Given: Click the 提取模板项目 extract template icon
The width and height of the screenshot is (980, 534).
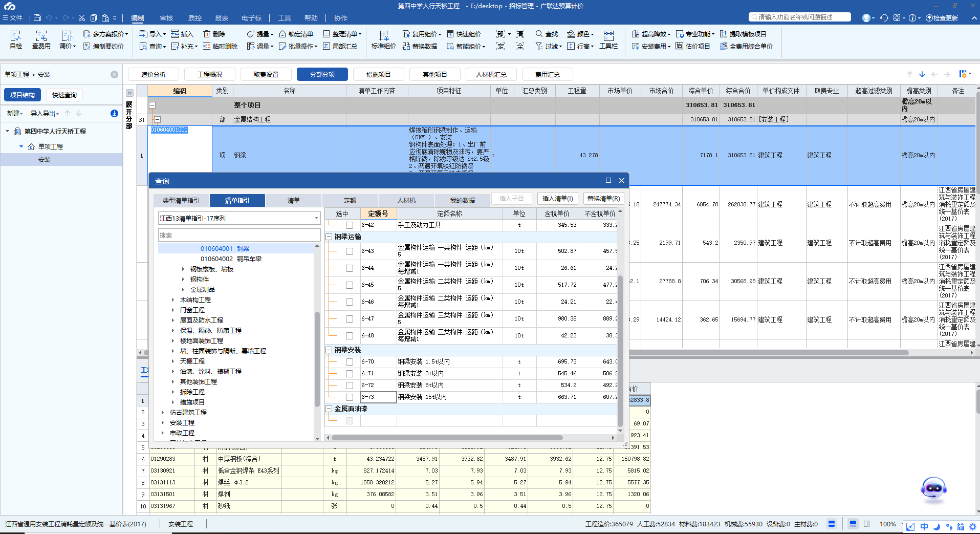Looking at the screenshot, I should (x=743, y=34).
